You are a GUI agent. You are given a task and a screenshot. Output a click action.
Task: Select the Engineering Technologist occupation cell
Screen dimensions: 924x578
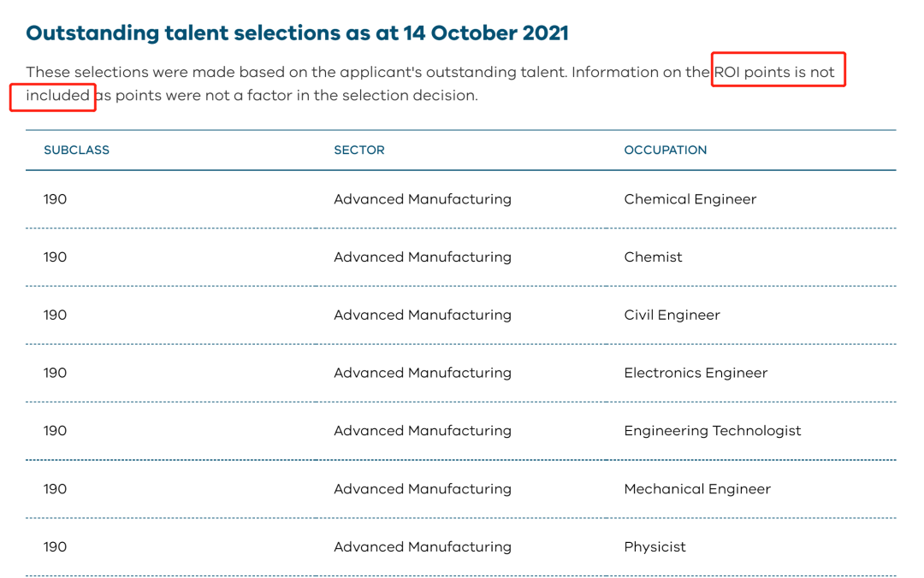pos(713,431)
